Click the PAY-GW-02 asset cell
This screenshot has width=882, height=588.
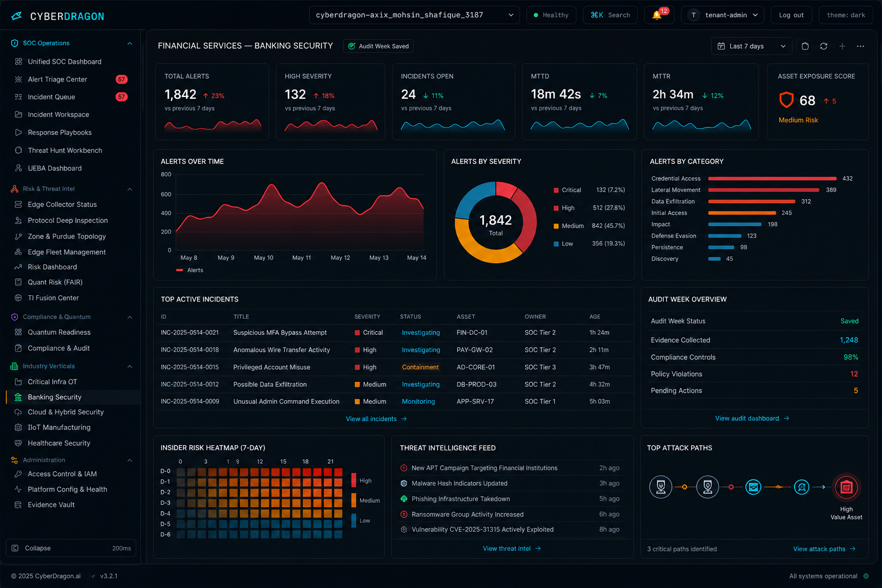click(x=474, y=350)
